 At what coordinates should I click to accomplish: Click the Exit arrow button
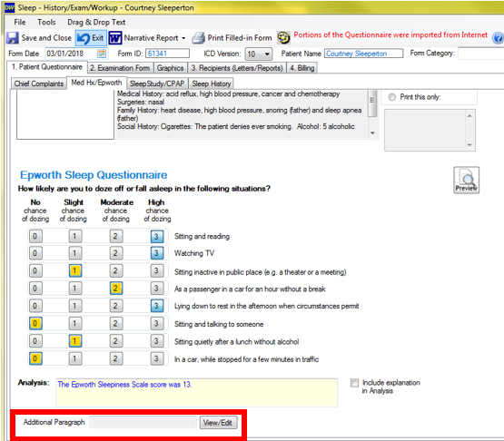(x=91, y=38)
